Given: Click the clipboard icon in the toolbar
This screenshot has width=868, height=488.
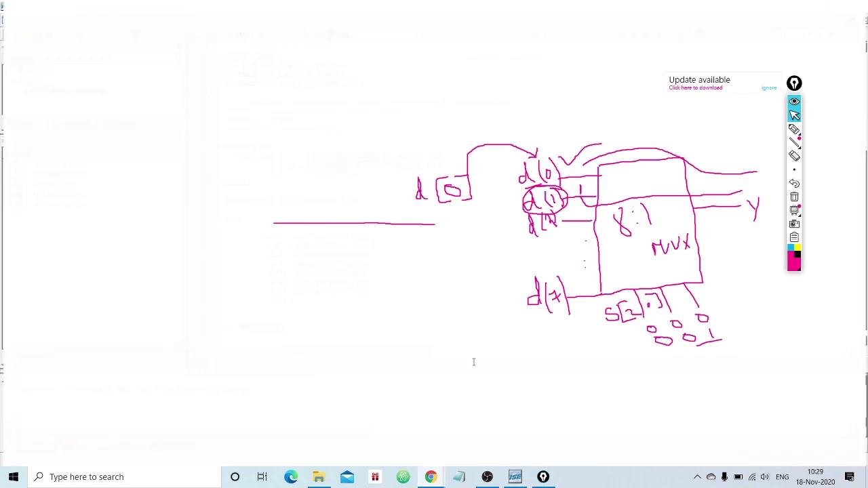Looking at the screenshot, I should 794,237.
